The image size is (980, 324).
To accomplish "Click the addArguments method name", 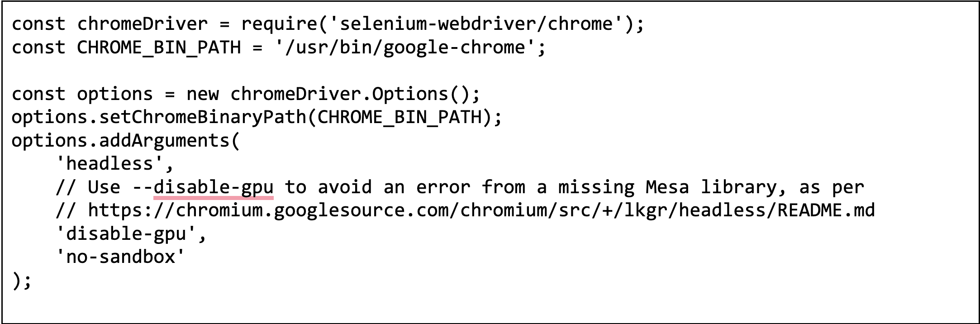I will [x=165, y=141].
